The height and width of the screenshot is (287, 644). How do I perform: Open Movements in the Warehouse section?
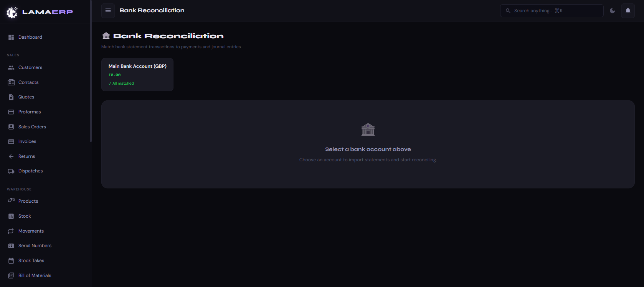point(31,231)
